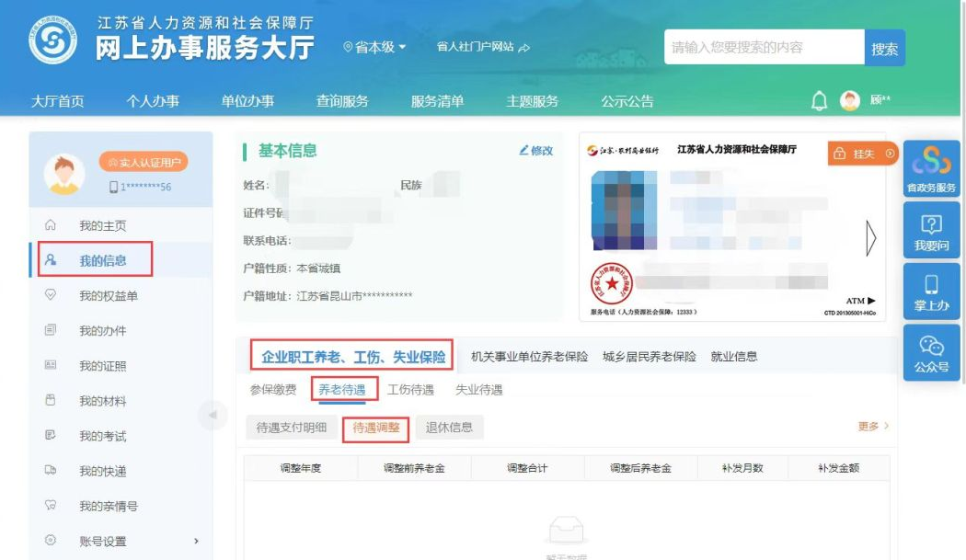
Task: Click the notification bell icon
Action: click(x=819, y=101)
